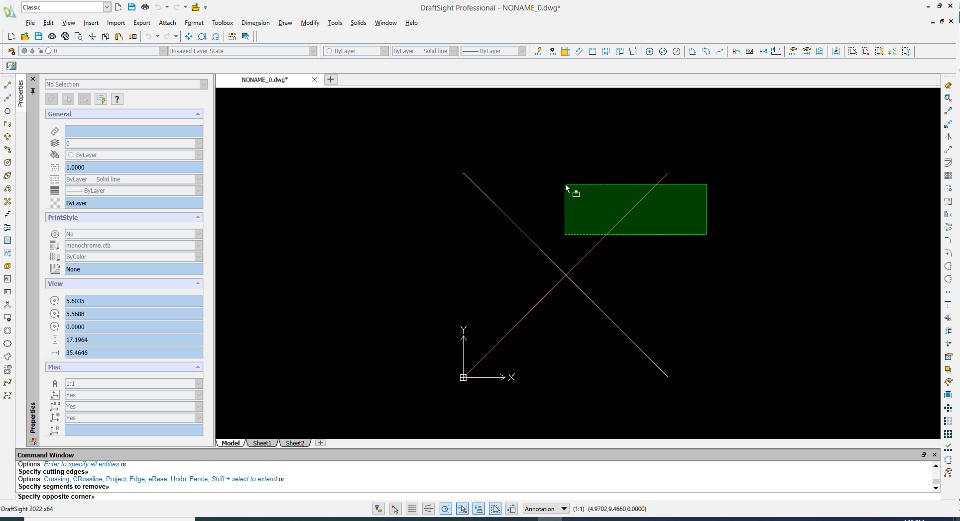Screen dimensions: 960x521
Task: Click the Save icon in the title bar
Action: (x=131, y=7)
